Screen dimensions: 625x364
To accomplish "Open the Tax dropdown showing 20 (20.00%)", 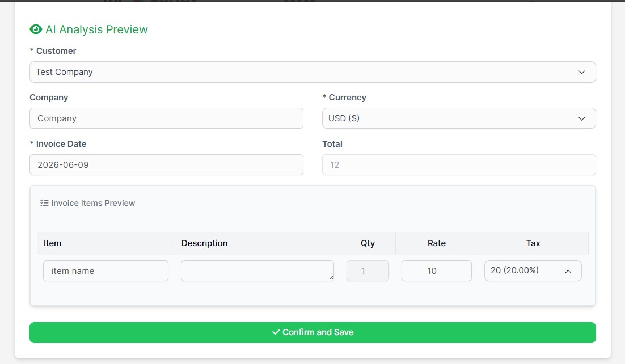I will [533, 270].
